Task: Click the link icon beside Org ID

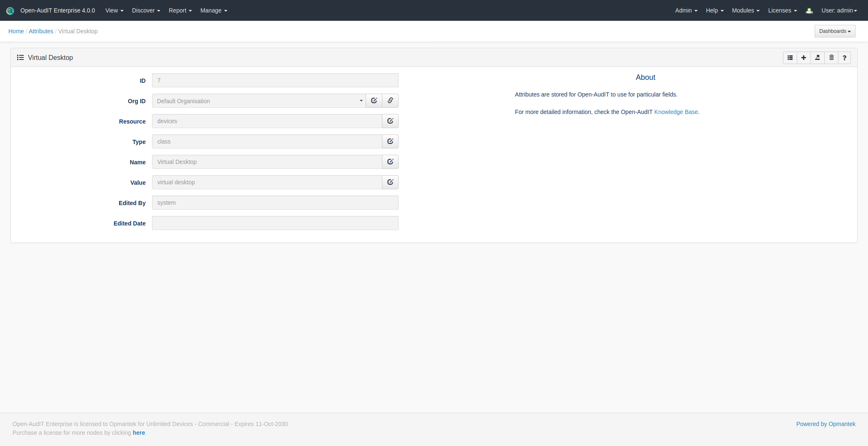Action: point(390,101)
